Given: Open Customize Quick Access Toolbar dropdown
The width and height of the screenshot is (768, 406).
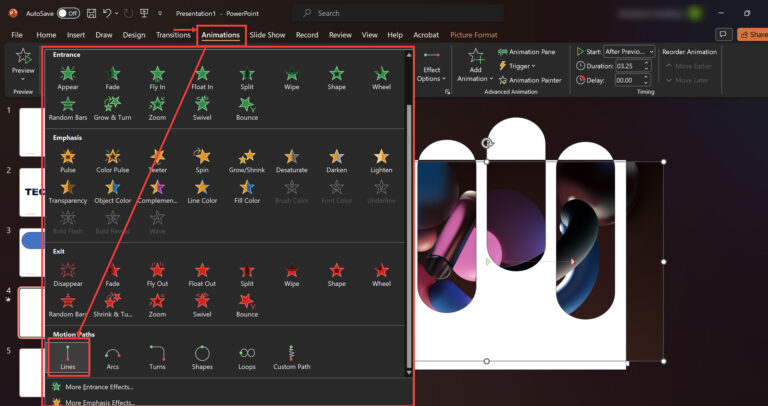Looking at the screenshot, I should 160,14.
